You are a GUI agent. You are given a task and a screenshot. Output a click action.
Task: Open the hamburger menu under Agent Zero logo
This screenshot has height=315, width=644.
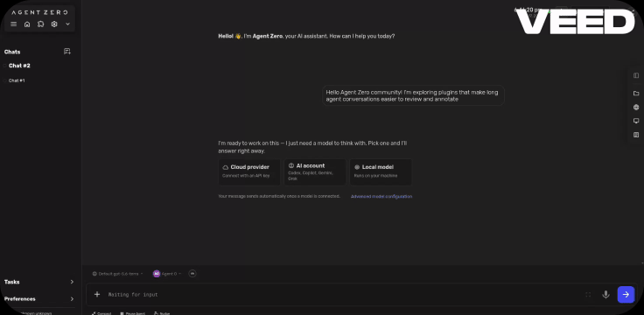[13, 24]
